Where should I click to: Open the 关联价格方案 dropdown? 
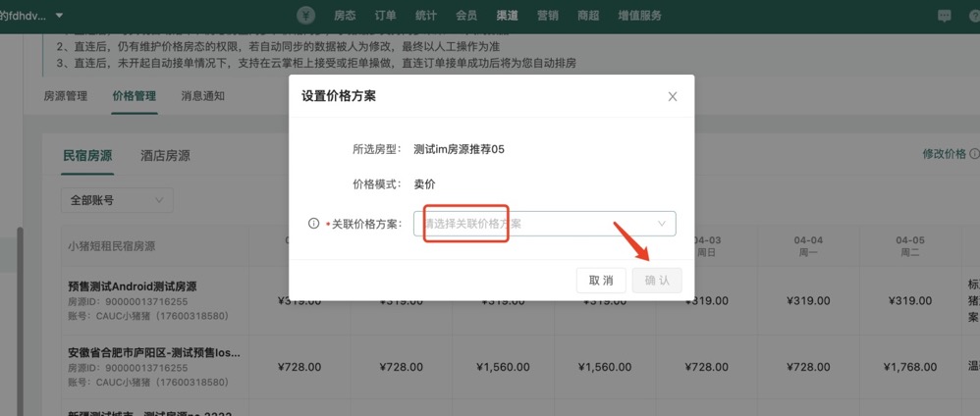545,224
